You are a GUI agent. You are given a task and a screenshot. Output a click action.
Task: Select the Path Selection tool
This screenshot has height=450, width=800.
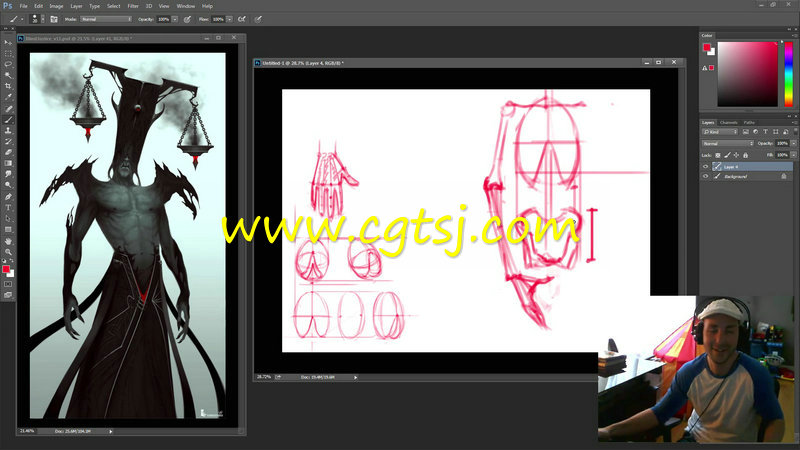click(8, 218)
